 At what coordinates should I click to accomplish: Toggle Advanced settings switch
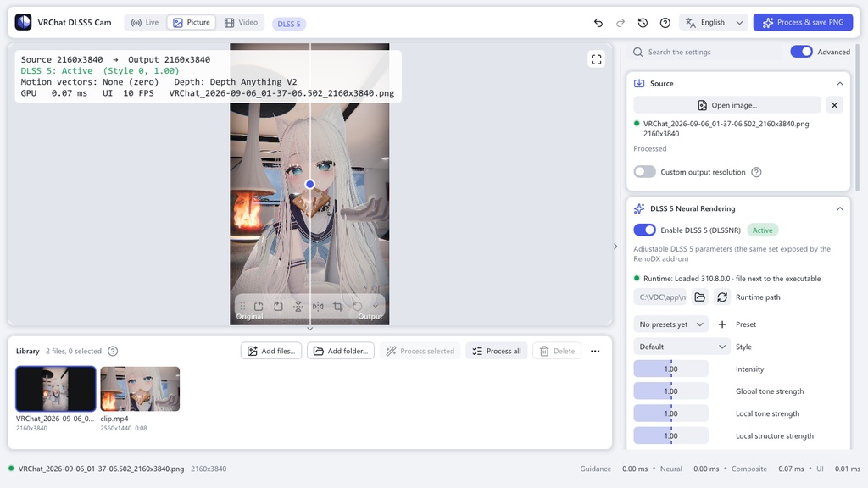pyautogui.click(x=801, y=52)
